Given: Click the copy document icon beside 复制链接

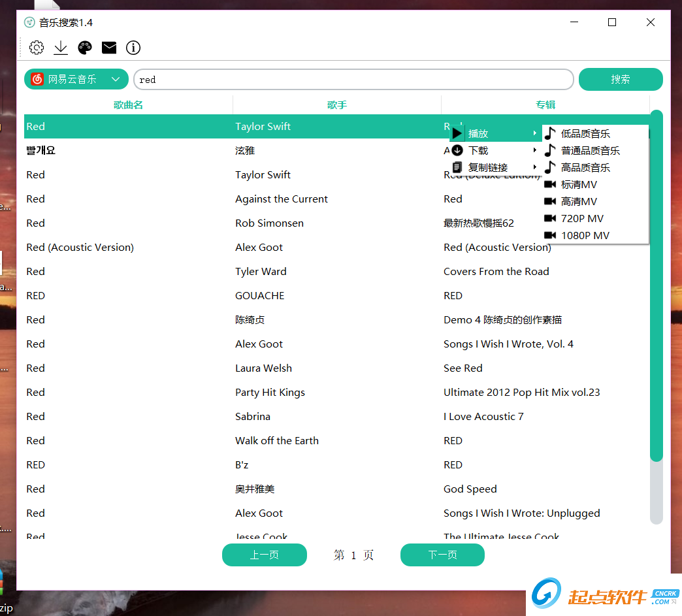Looking at the screenshot, I should pos(457,167).
